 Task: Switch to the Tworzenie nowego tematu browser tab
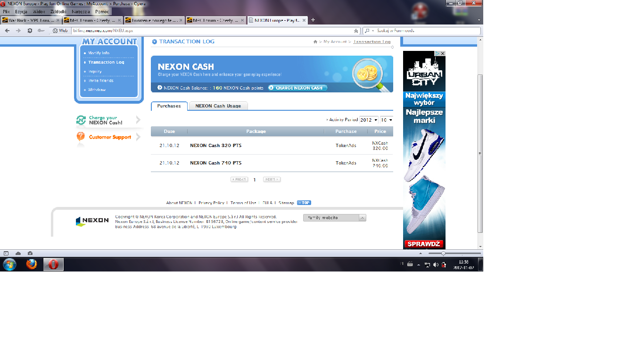pos(155,20)
